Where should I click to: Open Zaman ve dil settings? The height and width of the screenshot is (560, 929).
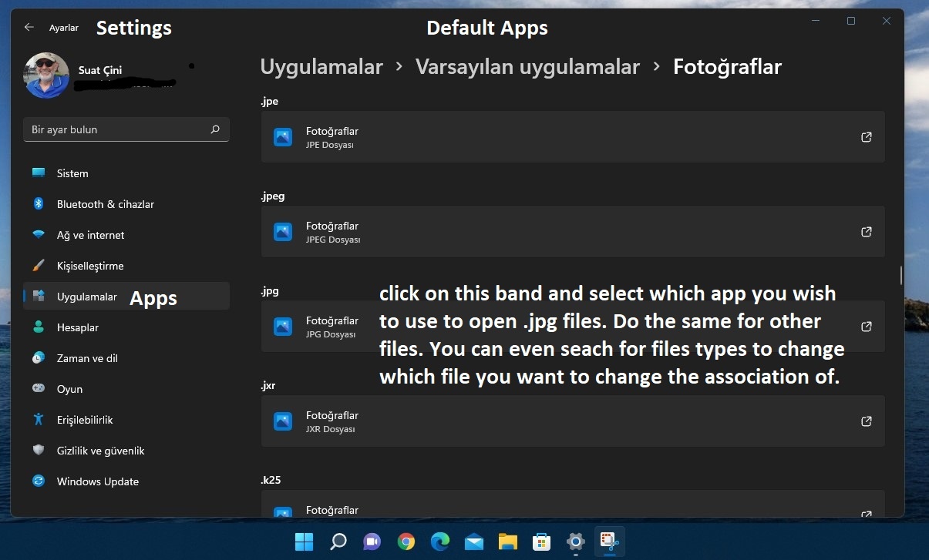[x=126, y=358]
